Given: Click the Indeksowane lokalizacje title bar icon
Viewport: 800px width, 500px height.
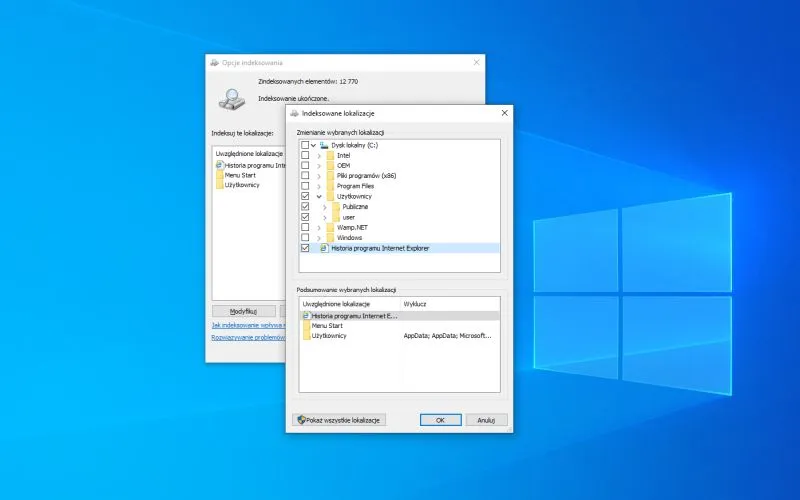Looking at the screenshot, I should coord(294,113).
